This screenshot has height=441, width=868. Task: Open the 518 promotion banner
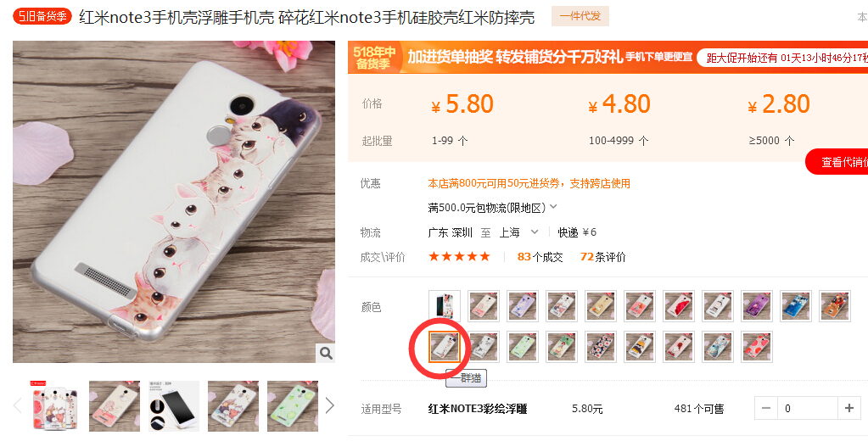[608, 58]
